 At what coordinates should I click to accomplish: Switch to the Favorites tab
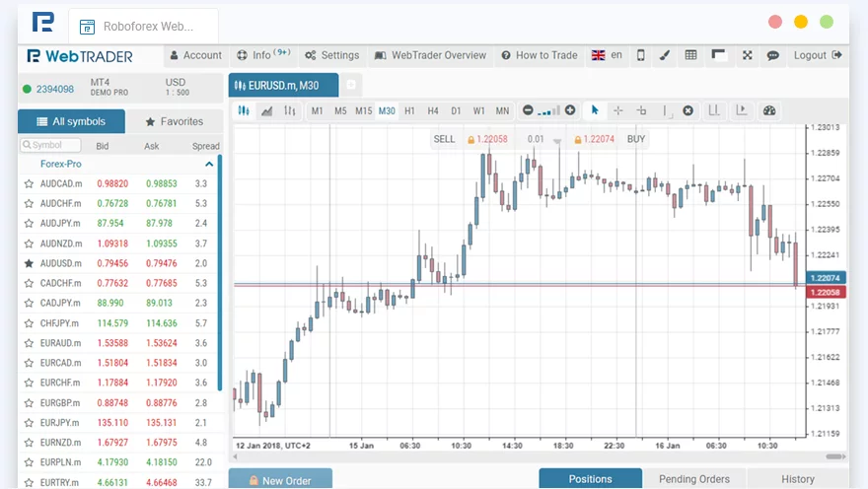(x=175, y=121)
